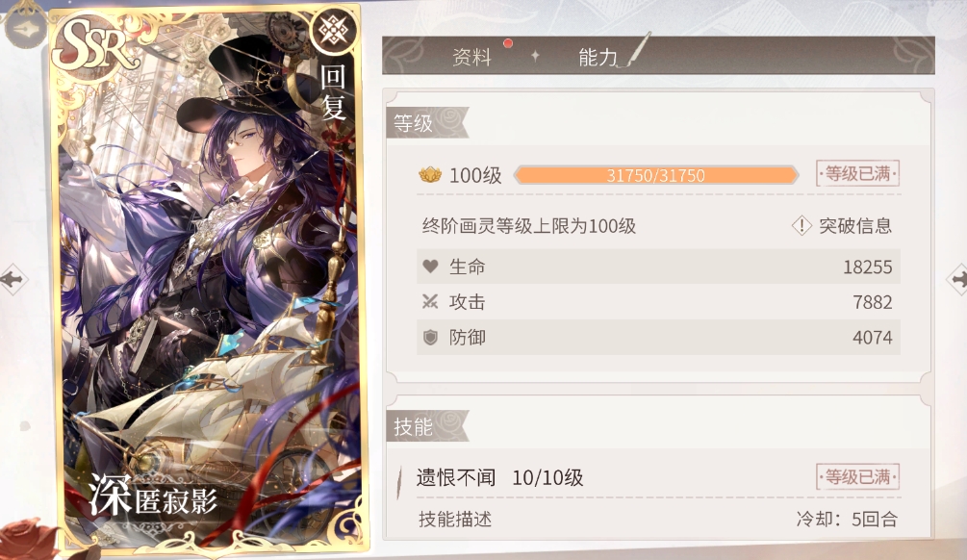Click the 回复 role label on card
This screenshot has height=560, width=967.
click(333, 91)
